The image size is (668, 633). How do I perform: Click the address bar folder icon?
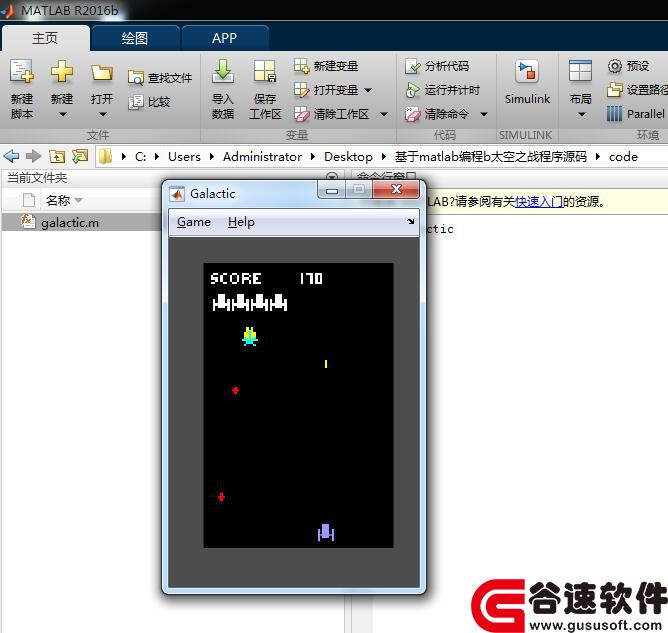click(x=105, y=156)
